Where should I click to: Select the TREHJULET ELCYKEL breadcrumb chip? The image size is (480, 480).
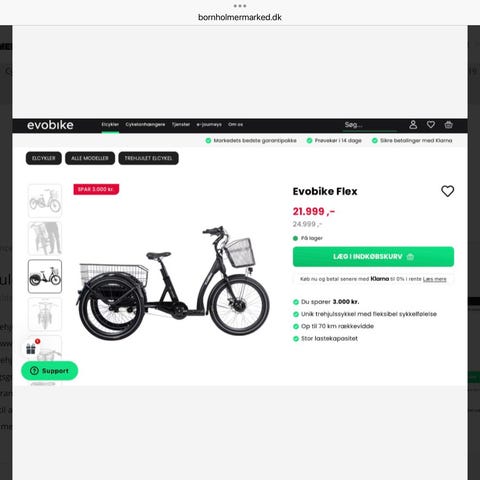click(x=148, y=158)
